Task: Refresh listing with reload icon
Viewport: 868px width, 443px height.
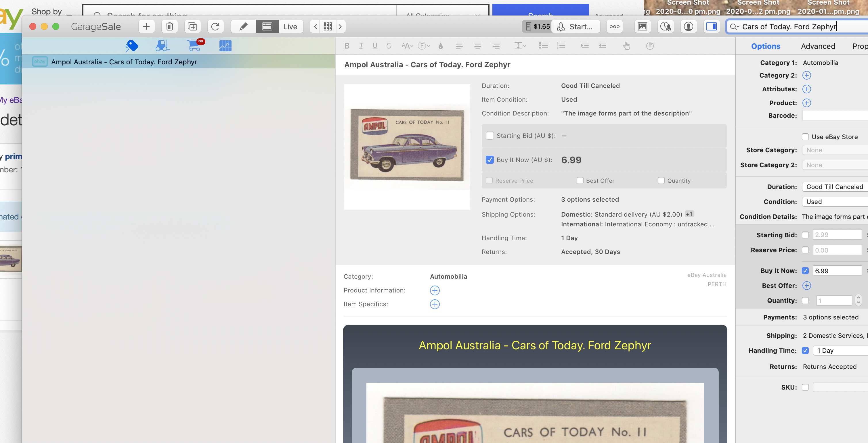Action: 215,27
